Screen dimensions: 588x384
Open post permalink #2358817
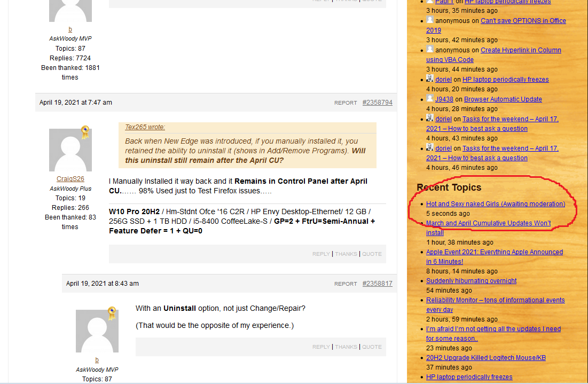377,284
